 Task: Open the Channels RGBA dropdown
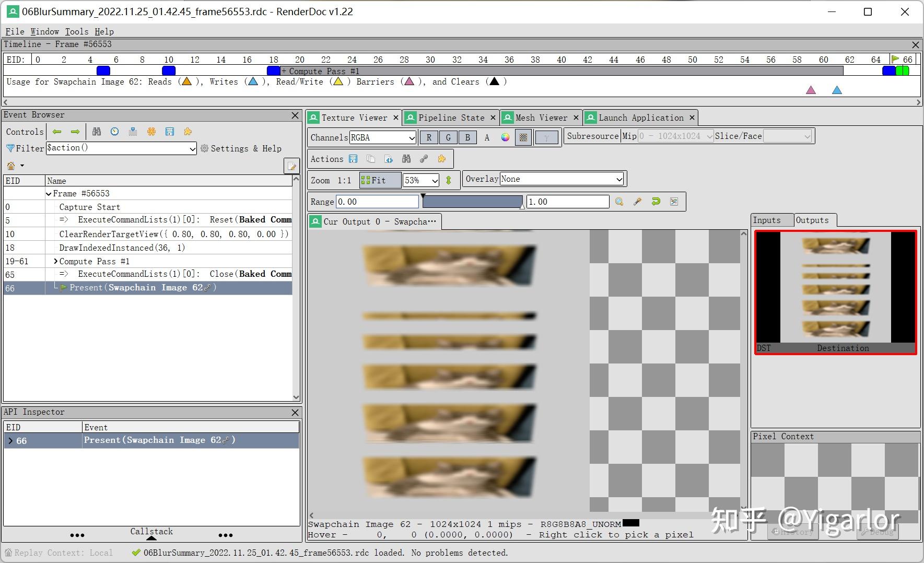(383, 137)
